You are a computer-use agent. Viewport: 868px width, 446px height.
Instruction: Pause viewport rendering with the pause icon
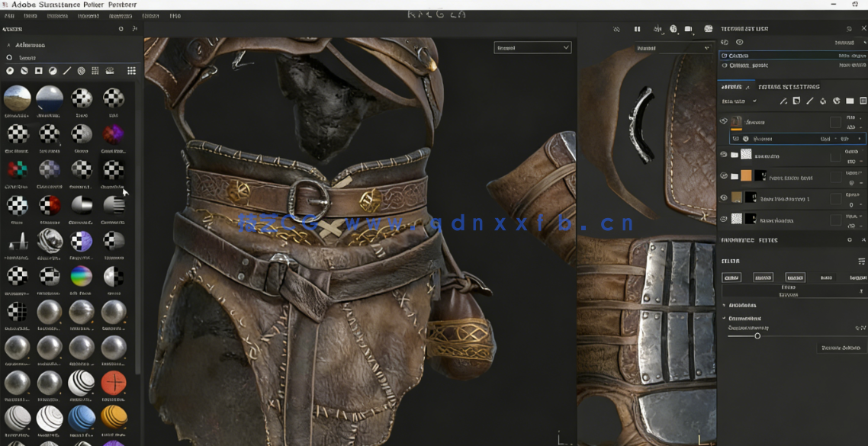point(637,29)
